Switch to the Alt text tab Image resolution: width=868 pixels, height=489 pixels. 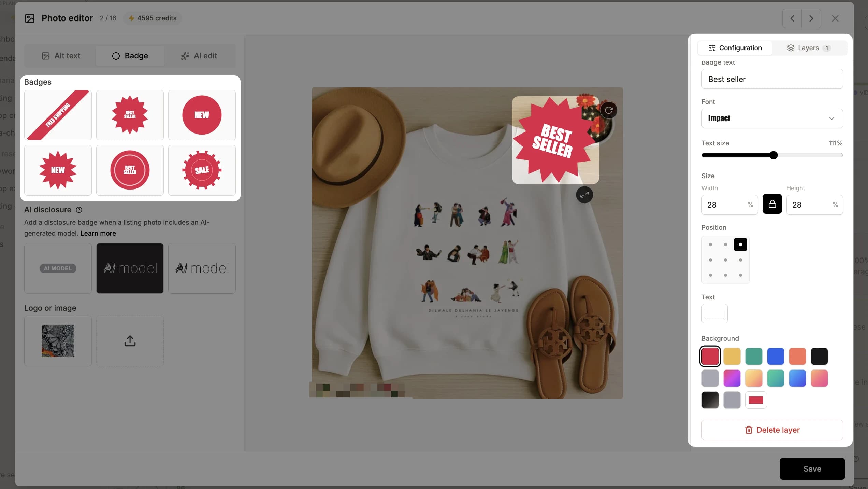pos(61,56)
